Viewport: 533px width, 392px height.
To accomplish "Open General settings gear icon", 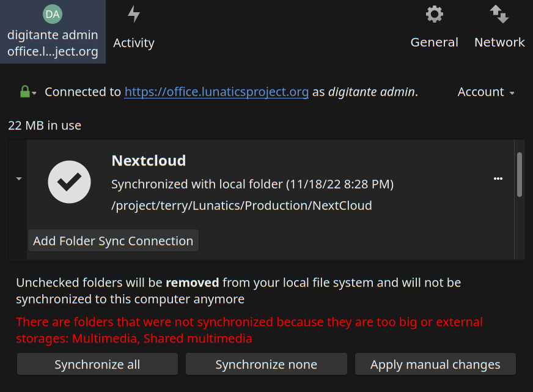I will pyautogui.click(x=434, y=14).
